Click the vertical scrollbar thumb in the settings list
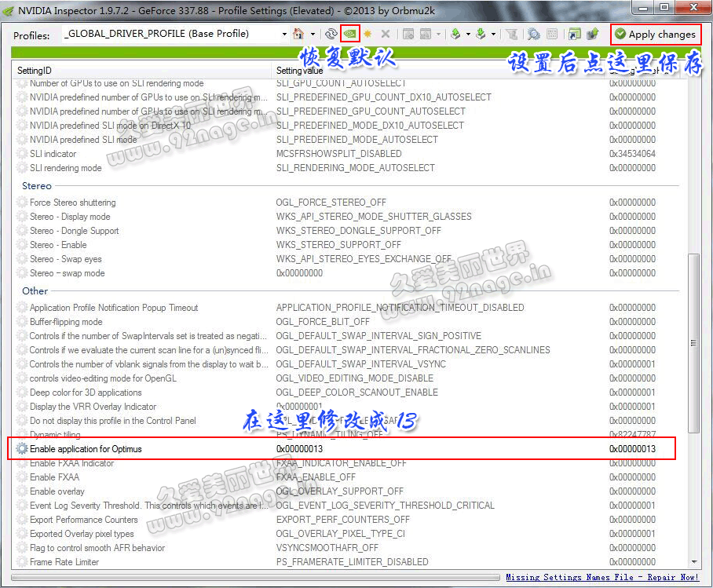 (693, 343)
